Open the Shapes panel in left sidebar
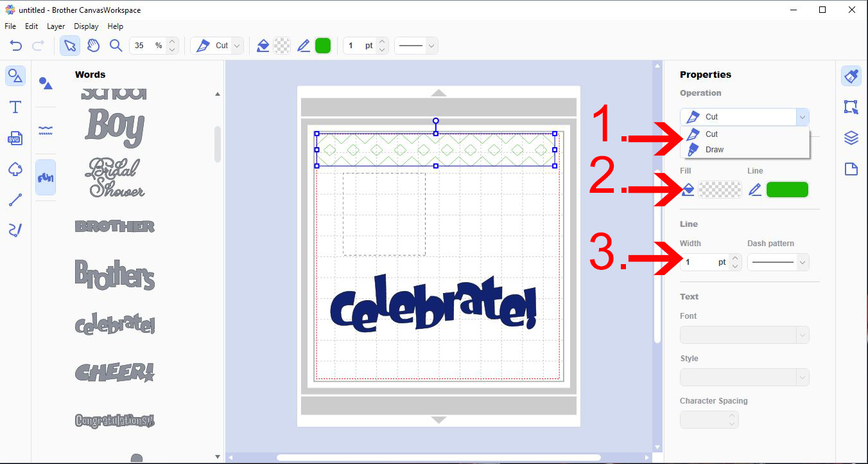The image size is (868, 464). pyautogui.click(x=15, y=76)
